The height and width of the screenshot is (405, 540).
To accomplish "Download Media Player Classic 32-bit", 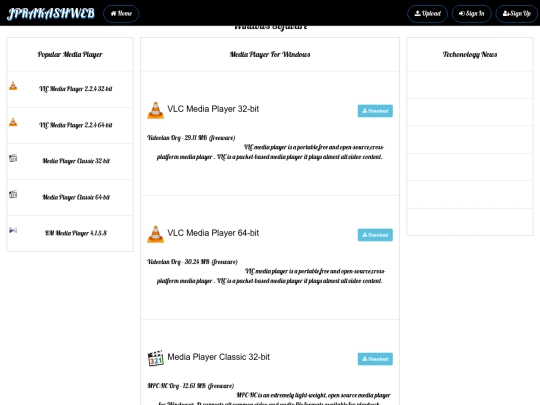I will (375, 359).
